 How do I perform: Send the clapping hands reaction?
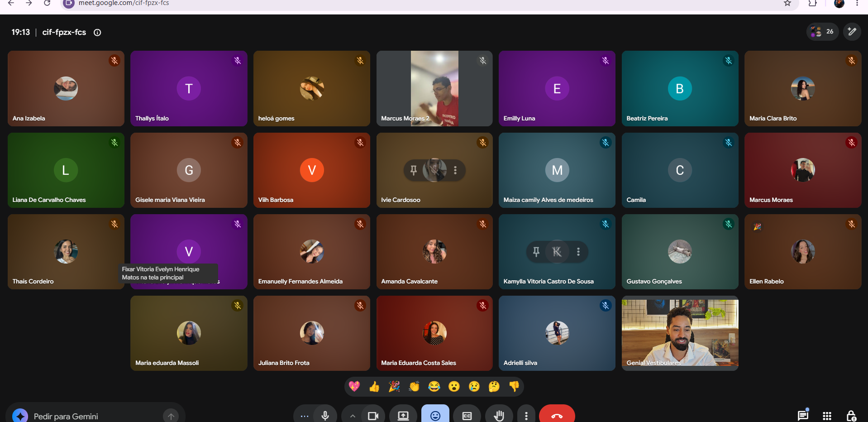(x=414, y=386)
